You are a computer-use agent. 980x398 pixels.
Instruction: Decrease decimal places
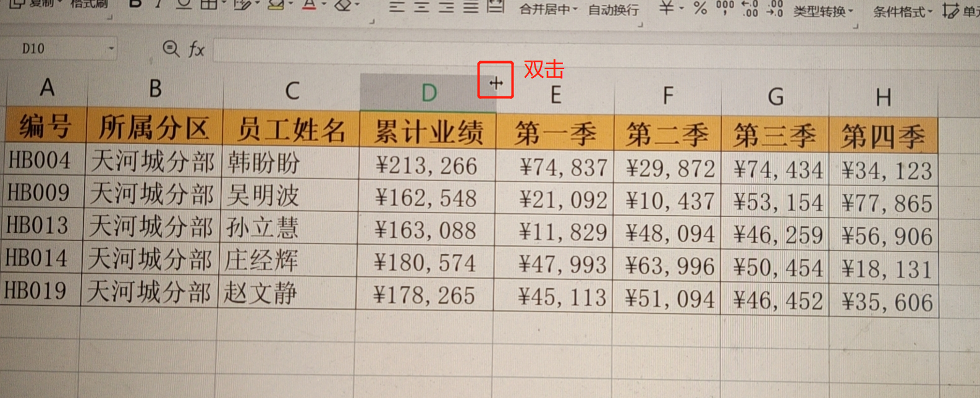(775, 8)
